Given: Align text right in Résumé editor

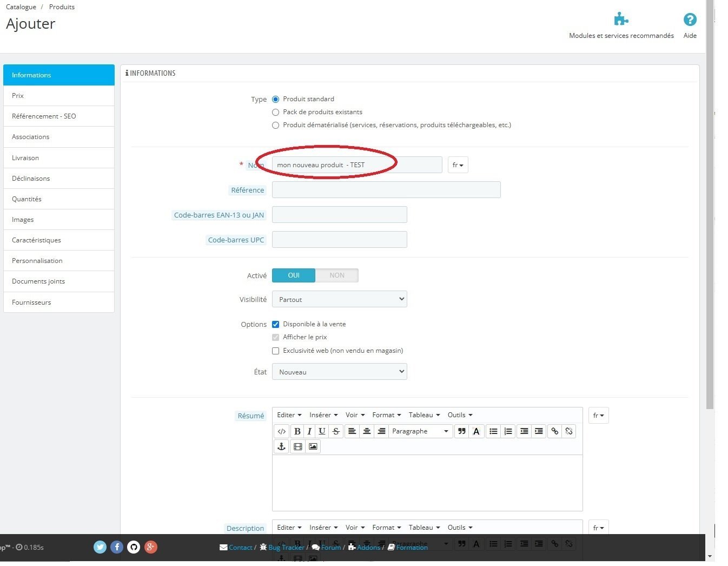Looking at the screenshot, I should (x=381, y=431).
